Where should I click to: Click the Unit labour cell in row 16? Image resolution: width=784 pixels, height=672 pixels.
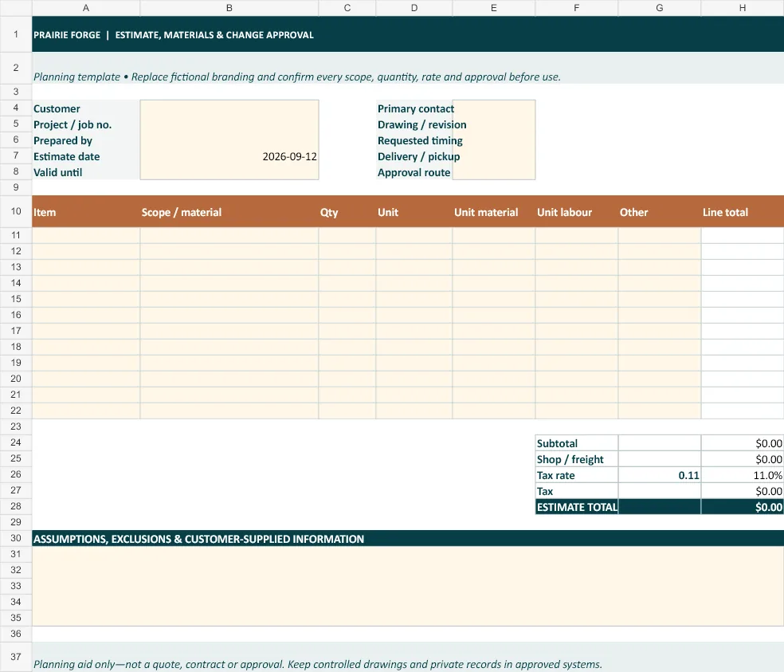tap(577, 315)
